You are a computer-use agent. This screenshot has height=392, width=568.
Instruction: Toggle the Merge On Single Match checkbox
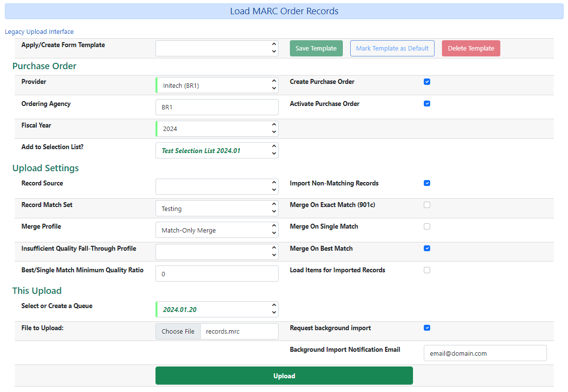[427, 226]
